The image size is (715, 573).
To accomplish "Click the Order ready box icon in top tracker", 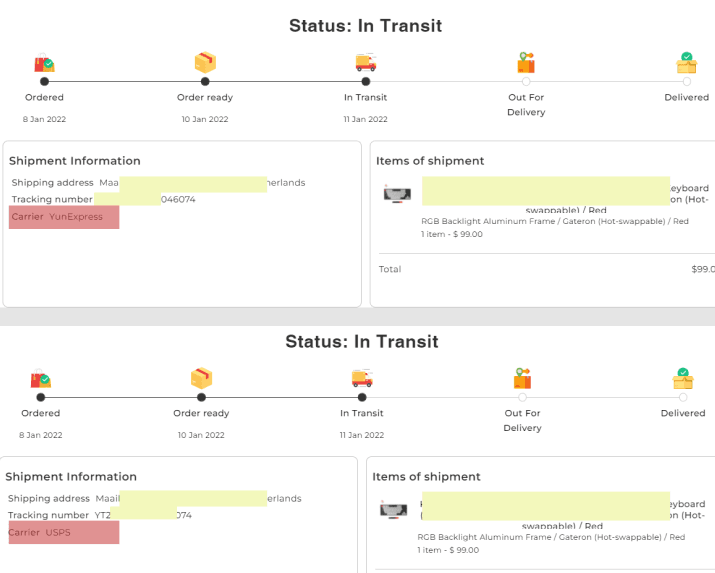I will [205, 63].
